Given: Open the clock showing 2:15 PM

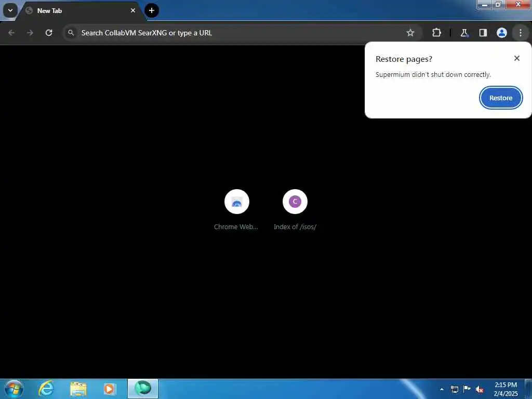Looking at the screenshot, I should pos(506,389).
